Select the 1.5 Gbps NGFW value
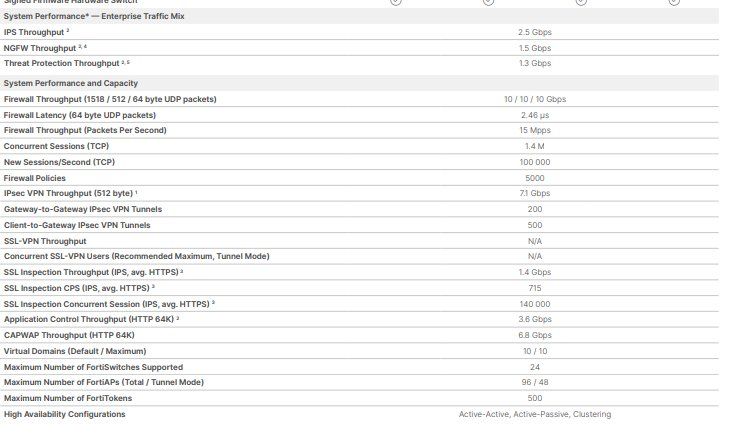 point(535,48)
